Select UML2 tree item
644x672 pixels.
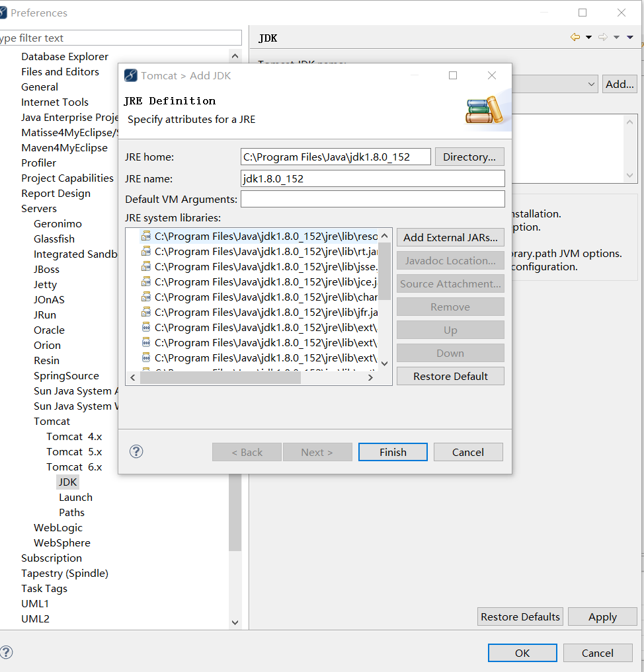pyautogui.click(x=35, y=619)
